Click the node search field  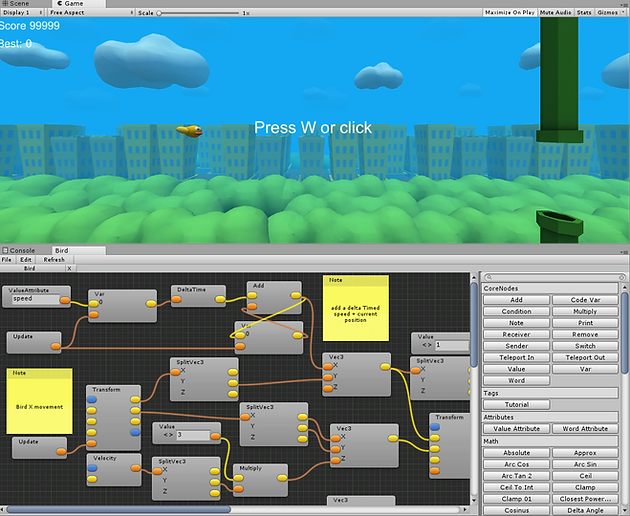coord(555,277)
